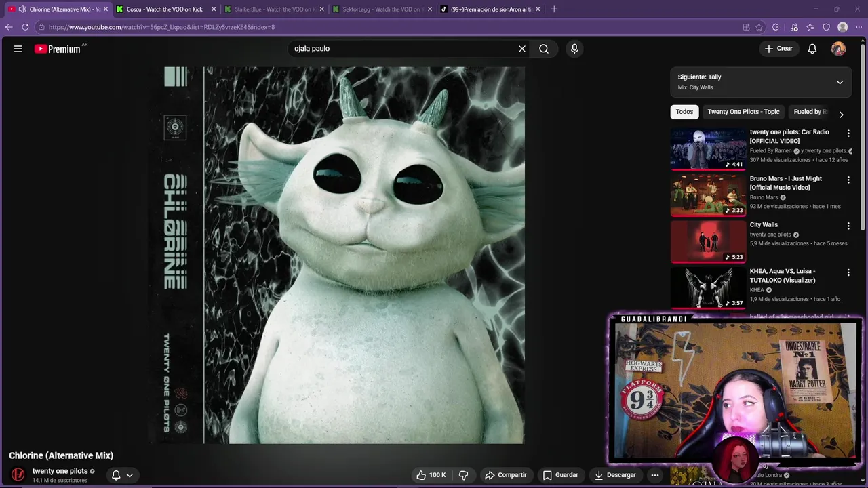Open options for TUTALOKO video
Image resolution: width=868 pixels, height=488 pixels.
tap(848, 272)
